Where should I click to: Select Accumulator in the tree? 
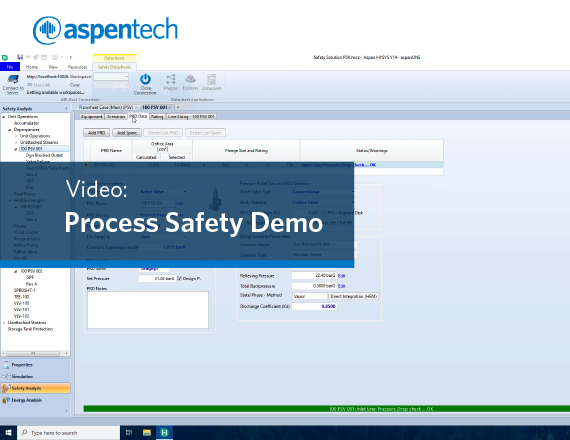pos(26,123)
